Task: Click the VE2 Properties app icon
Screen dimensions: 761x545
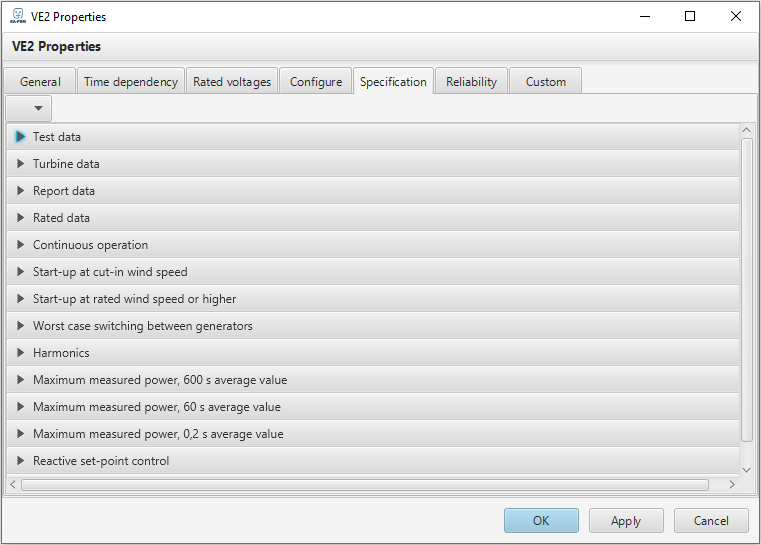Action: (x=18, y=16)
